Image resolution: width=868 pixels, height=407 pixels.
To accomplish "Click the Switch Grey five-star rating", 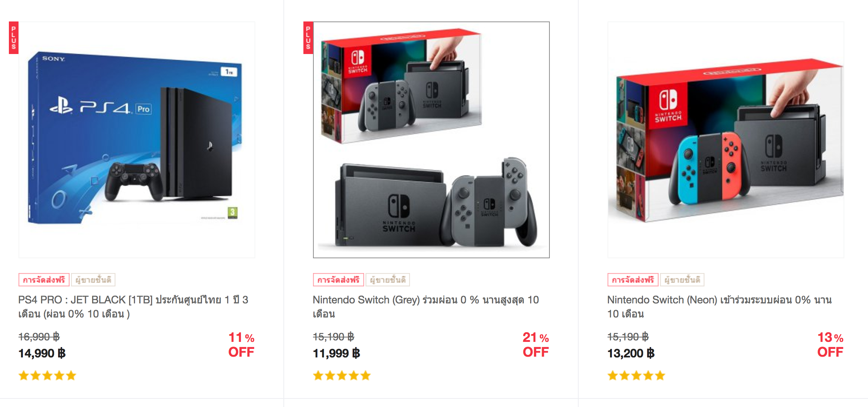I will 342,376.
